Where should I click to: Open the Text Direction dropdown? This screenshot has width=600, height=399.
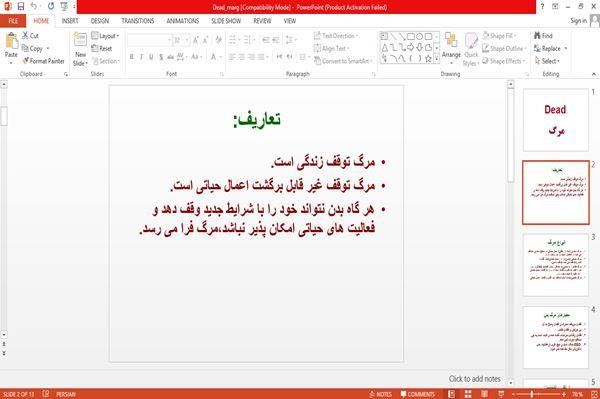click(336, 36)
